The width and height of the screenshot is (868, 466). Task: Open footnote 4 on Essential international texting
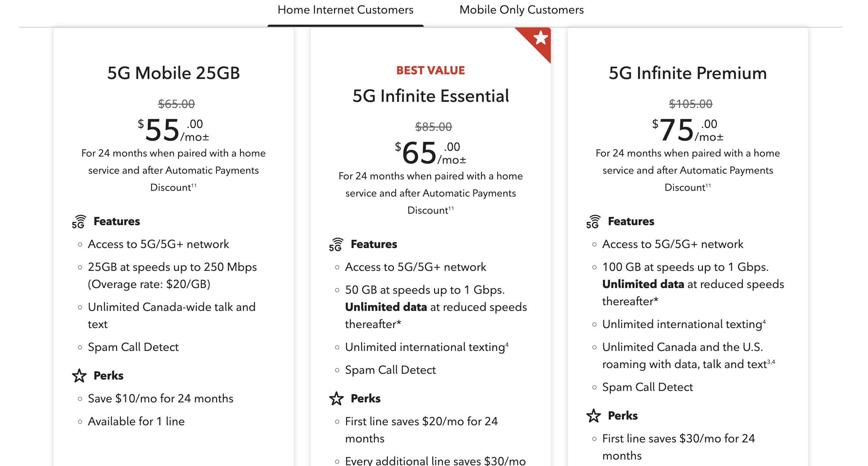[x=507, y=344]
